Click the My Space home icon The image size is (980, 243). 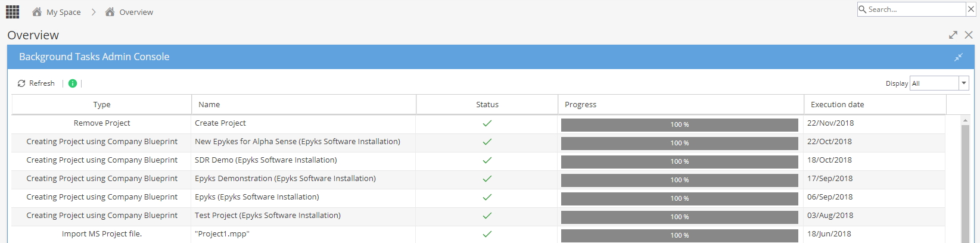coord(37,12)
